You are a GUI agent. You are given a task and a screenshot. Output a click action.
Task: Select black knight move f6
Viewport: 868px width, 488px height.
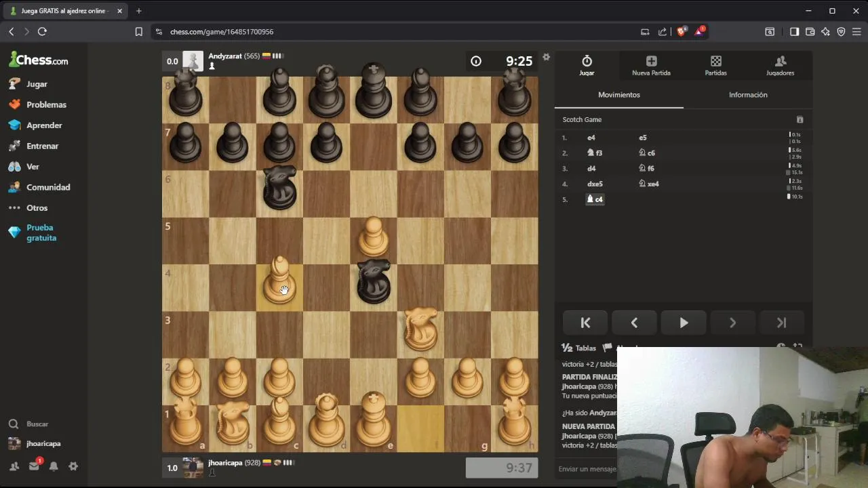pos(647,169)
